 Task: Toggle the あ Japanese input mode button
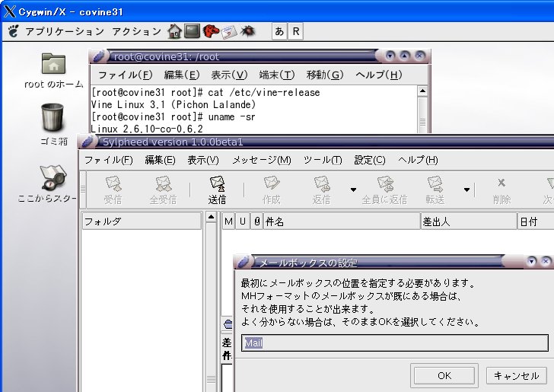point(279,31)
